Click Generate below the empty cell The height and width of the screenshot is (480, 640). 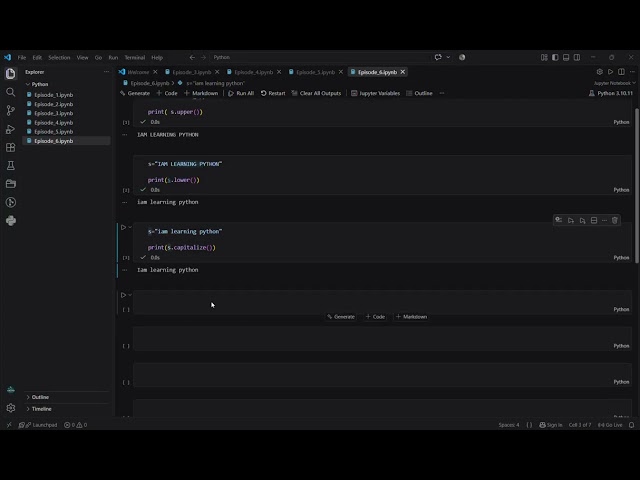341,317
